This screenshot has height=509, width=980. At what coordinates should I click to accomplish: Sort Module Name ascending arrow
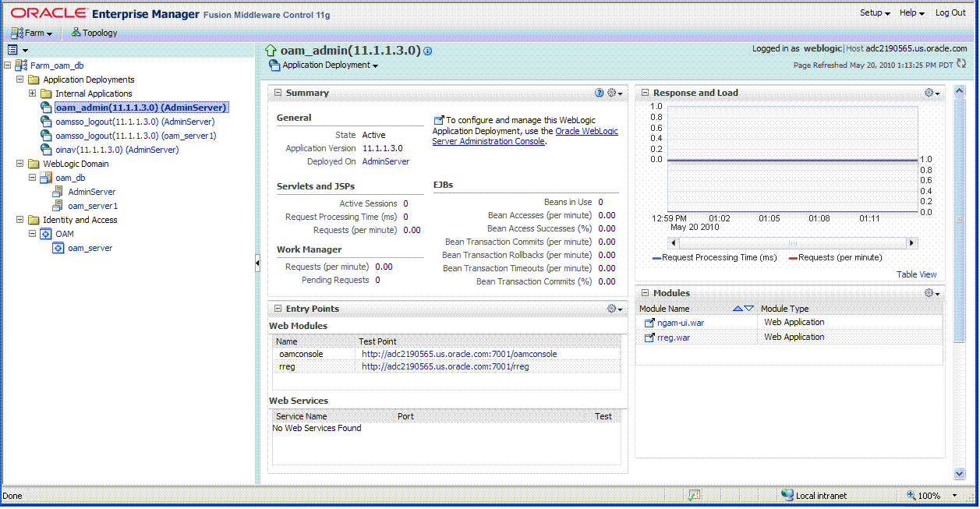click(x=738, y=309)
